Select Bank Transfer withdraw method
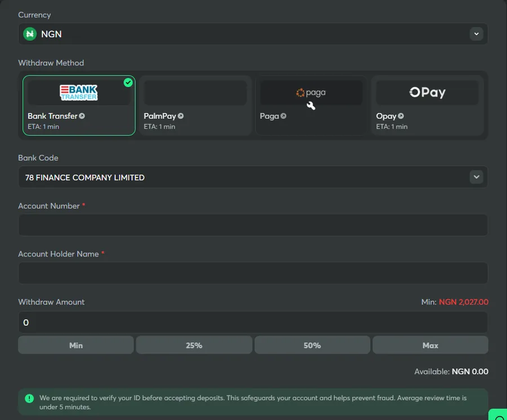Screen dimensions: 507x420 point(79,105)
